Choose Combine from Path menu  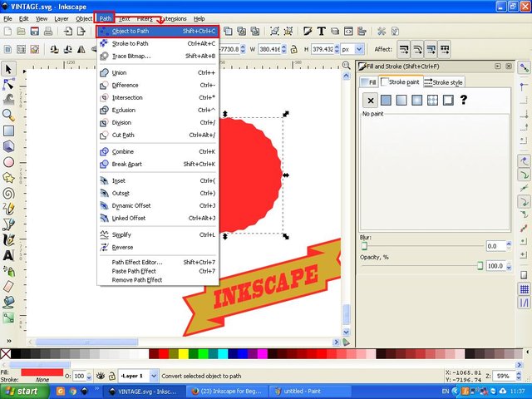(x=158, y=151)
